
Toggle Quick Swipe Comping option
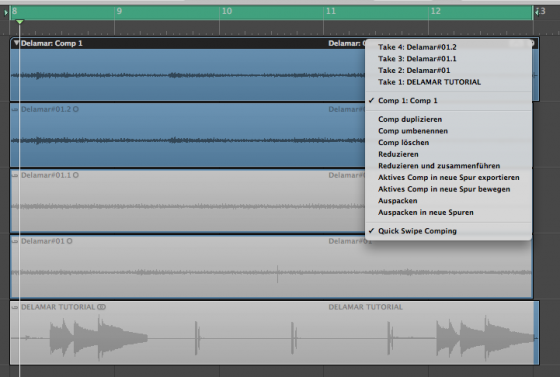(449, 231)
